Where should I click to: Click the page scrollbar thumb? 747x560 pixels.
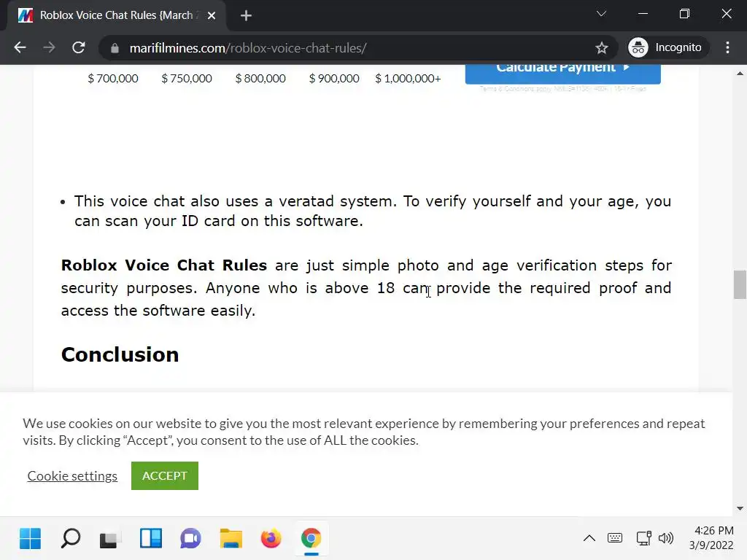[x=740, y=284]
